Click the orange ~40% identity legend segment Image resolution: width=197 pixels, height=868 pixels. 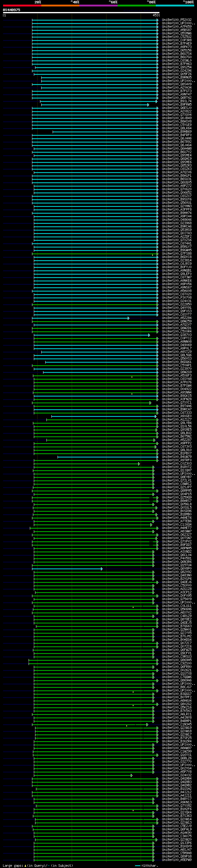[60, 6]
